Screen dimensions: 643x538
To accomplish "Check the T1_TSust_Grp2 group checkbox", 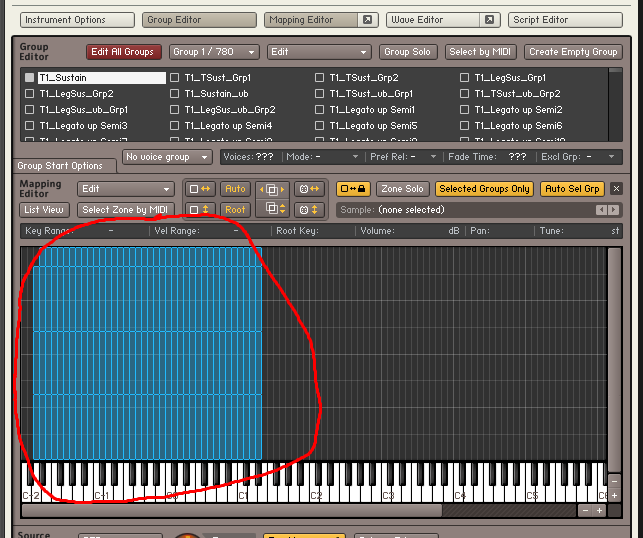I will point(319,78).
